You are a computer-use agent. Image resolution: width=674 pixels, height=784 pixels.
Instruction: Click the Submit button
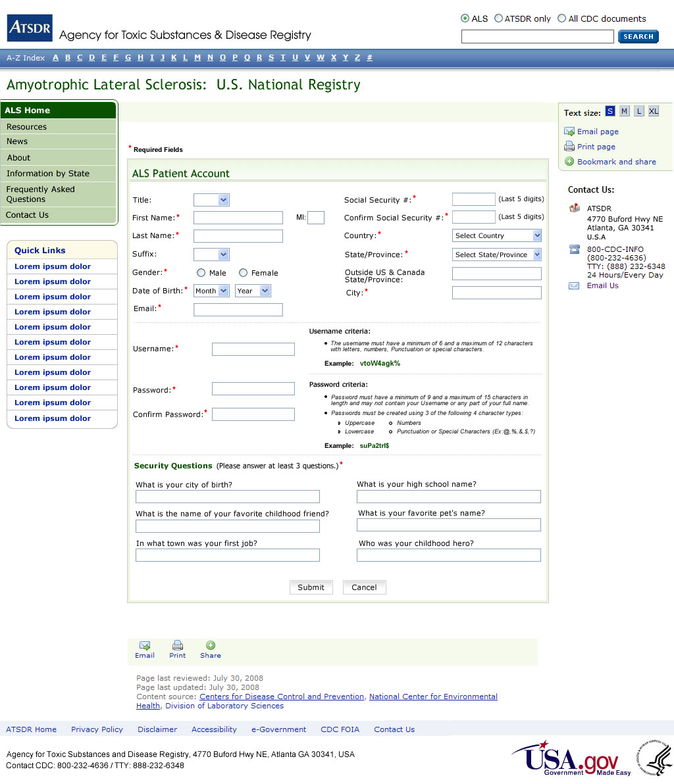(x=311, y=587)
